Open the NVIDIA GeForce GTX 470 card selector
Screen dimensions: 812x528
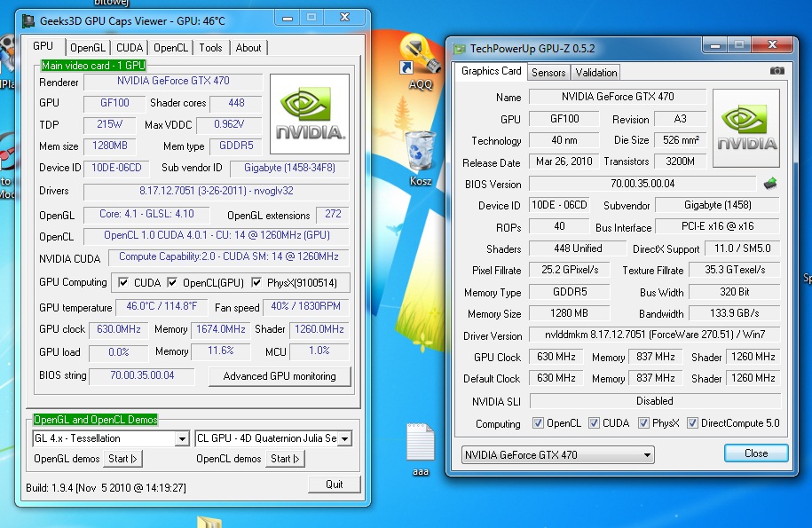(x=557, y=455)
